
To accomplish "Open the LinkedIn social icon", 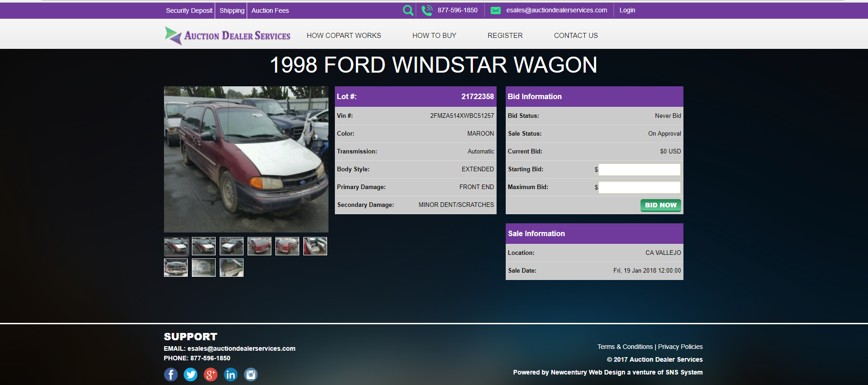I will point(231,374).
